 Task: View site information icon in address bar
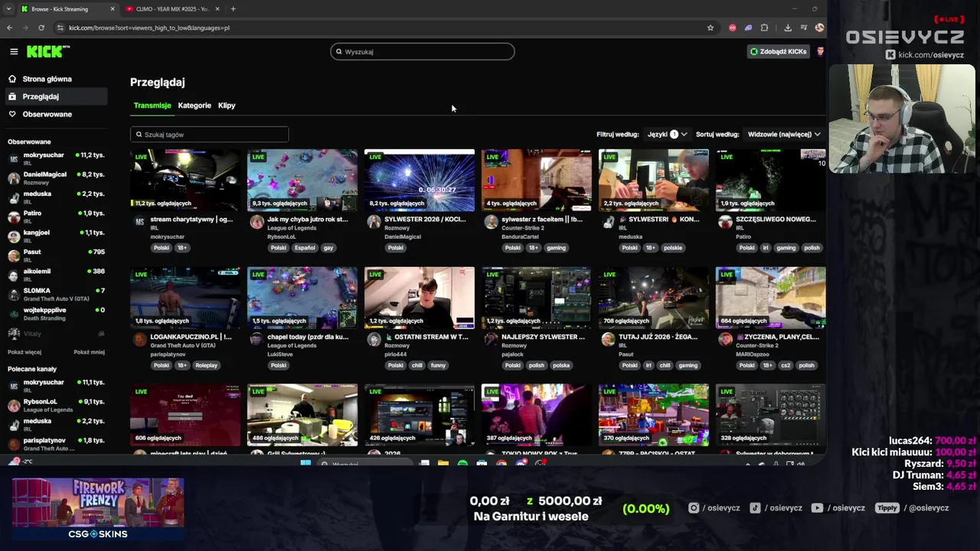pyautogui.click(x=60, y=28)
